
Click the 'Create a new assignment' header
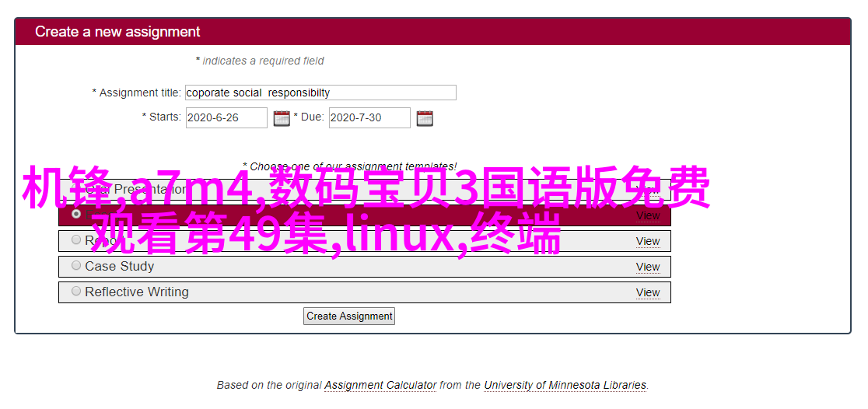(117, 32)
